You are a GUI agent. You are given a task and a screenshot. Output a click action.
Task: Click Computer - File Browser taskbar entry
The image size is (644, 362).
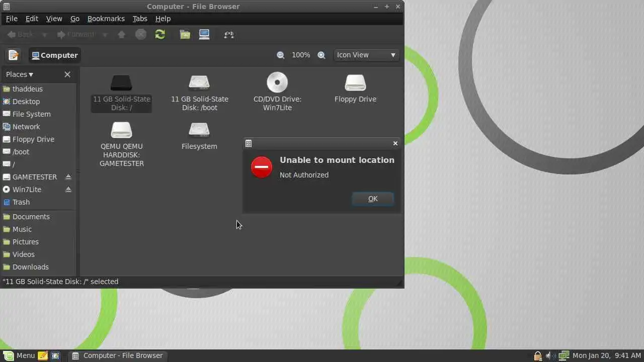[118, 355]
